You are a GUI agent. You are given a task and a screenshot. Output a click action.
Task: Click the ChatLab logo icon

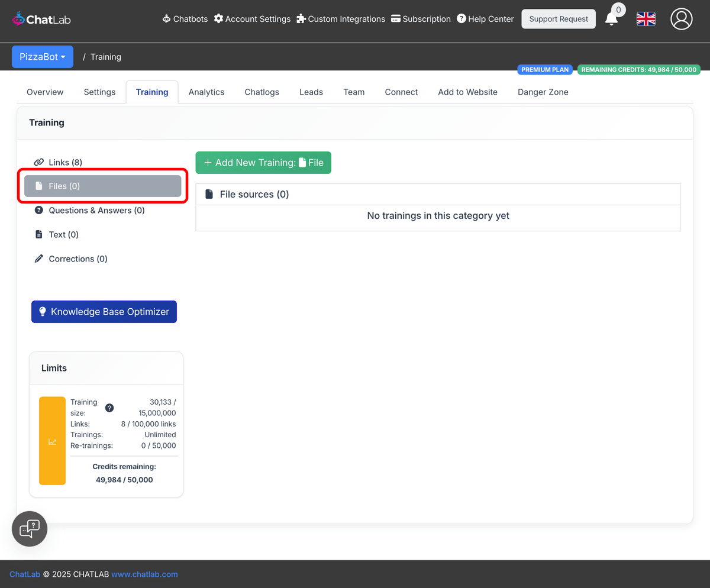pyautogui.click(x=17, y=18)
